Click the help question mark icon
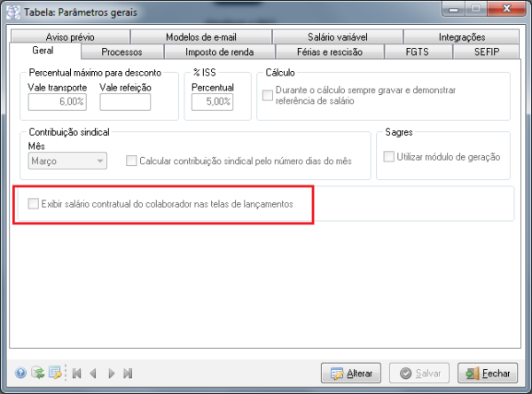Viewport: 532px width, 394px height. (x=20, y=374)
